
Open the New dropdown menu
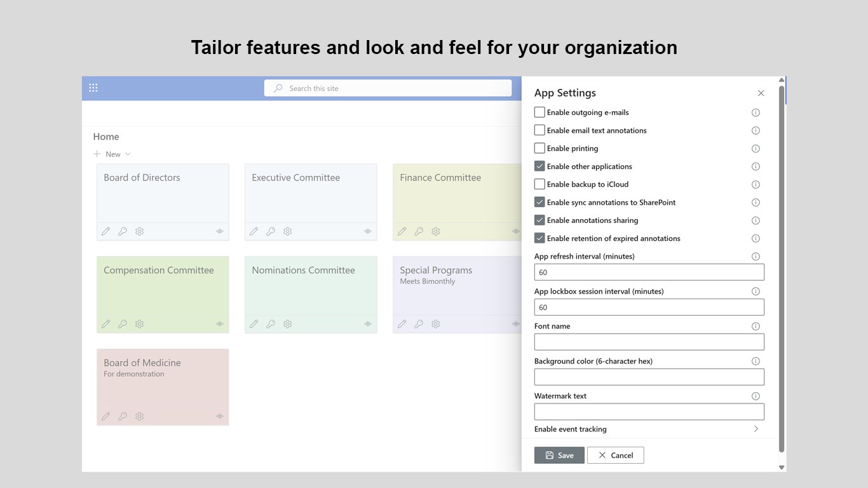[x=112, y=154]
